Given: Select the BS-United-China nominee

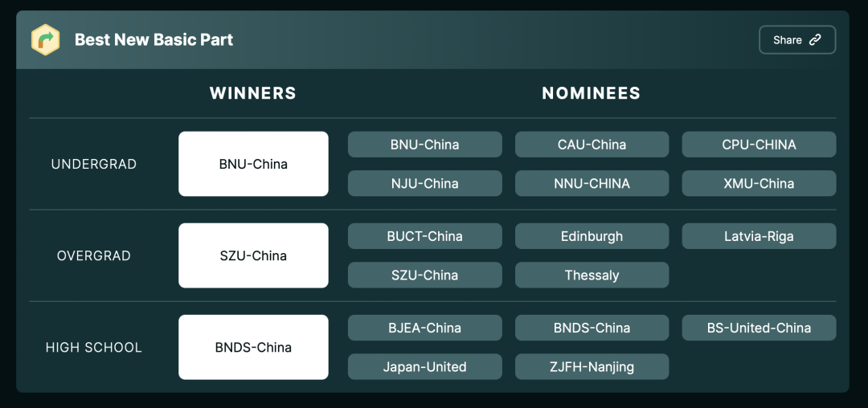Looking at the screenshot, I should coord(759,328).
